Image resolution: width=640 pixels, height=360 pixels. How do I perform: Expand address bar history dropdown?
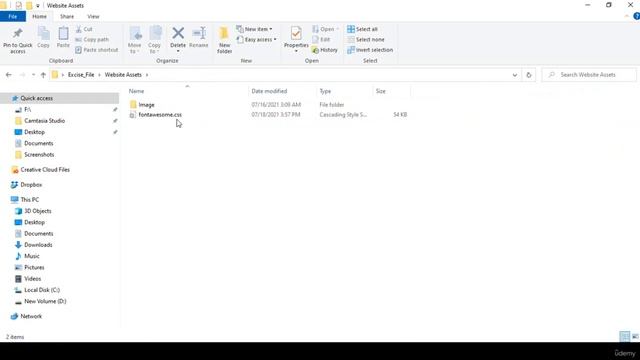pos(515,75)
